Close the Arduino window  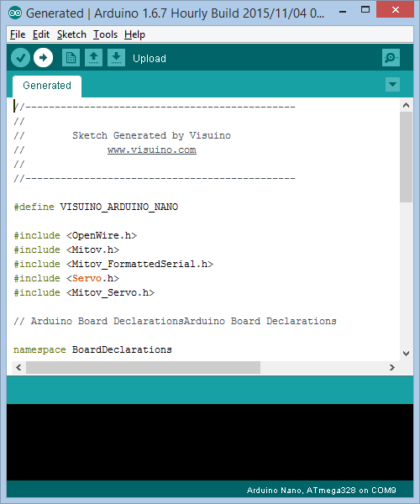(x=396, y=10)
